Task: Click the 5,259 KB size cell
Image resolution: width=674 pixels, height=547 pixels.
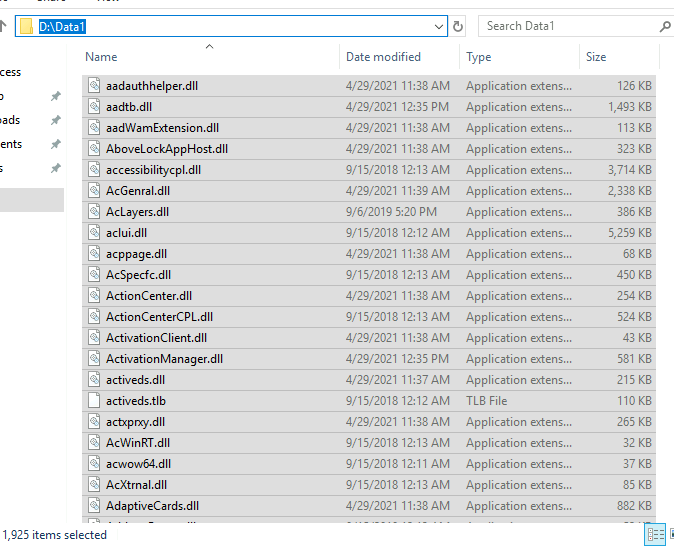Action: 630,233
